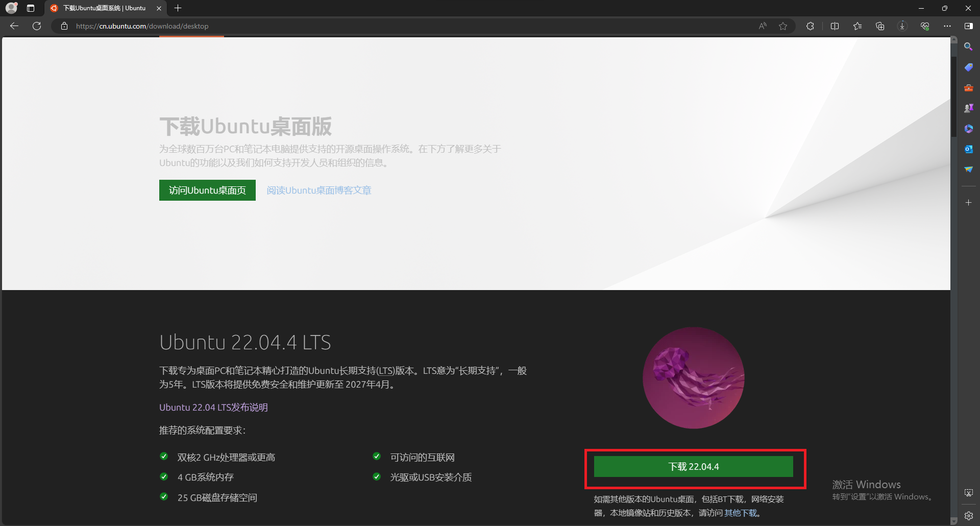Open Drop paper plane in sidebar
The image size is (980, 526).
click(968, 170)
